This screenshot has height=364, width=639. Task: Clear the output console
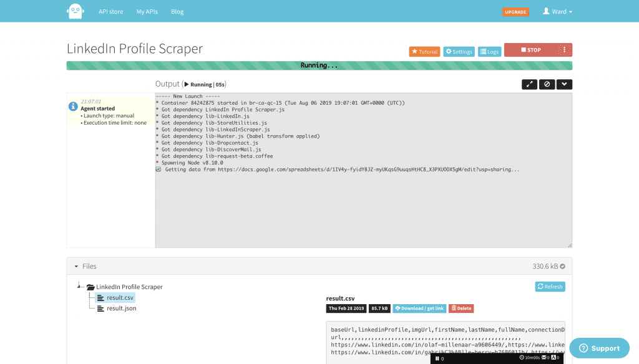click(547, 84)
